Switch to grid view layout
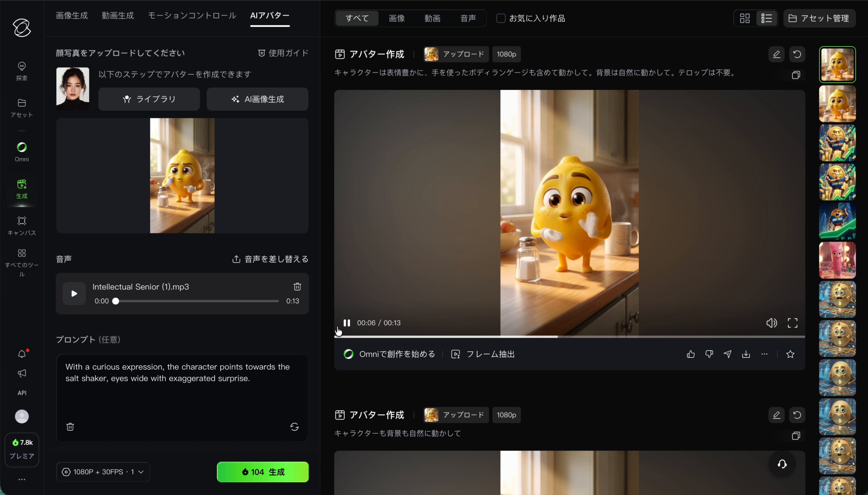 click(745, 18)
